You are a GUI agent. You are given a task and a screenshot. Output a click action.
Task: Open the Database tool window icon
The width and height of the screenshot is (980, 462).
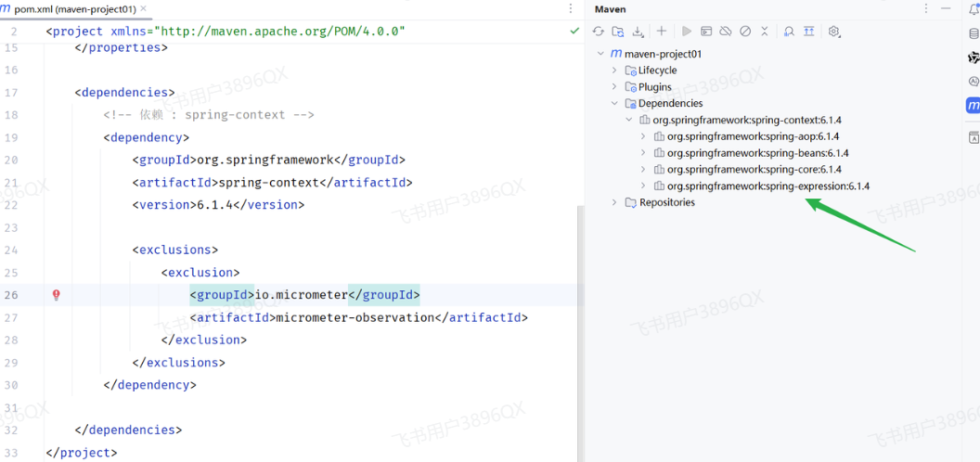point(974,33)
